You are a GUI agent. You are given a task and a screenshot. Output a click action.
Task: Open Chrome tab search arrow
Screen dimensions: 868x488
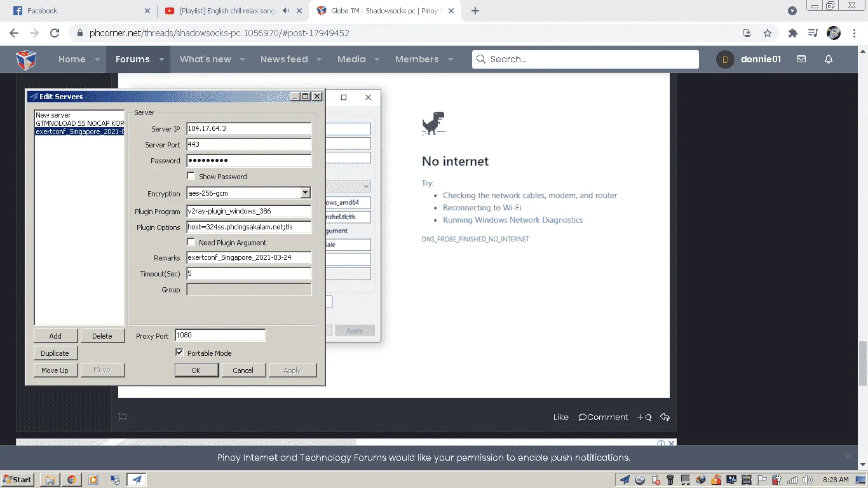pyautogui.click(x=792, y=11)
